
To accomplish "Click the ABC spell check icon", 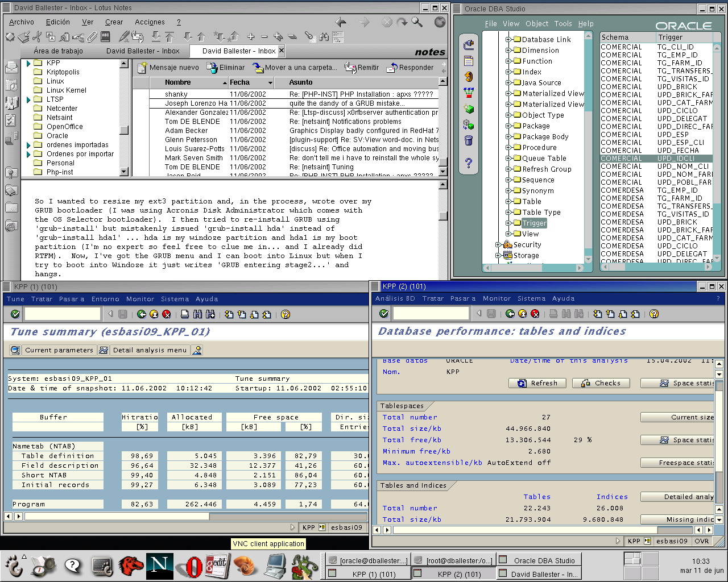I will point(105,37).
